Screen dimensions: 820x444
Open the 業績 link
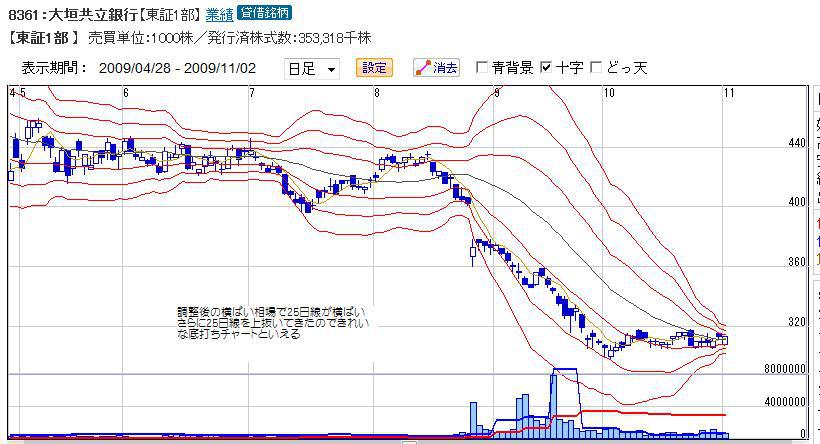click(219, 14)
